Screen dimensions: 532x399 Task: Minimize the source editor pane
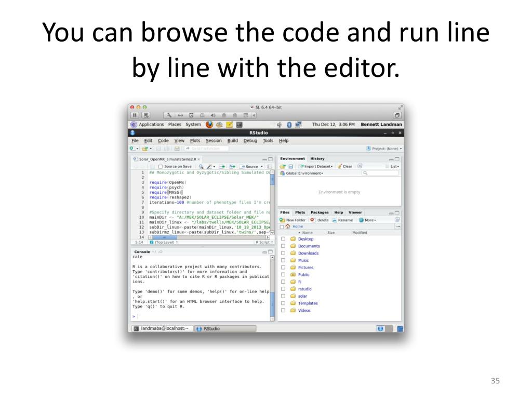click(x=264, y=159)
